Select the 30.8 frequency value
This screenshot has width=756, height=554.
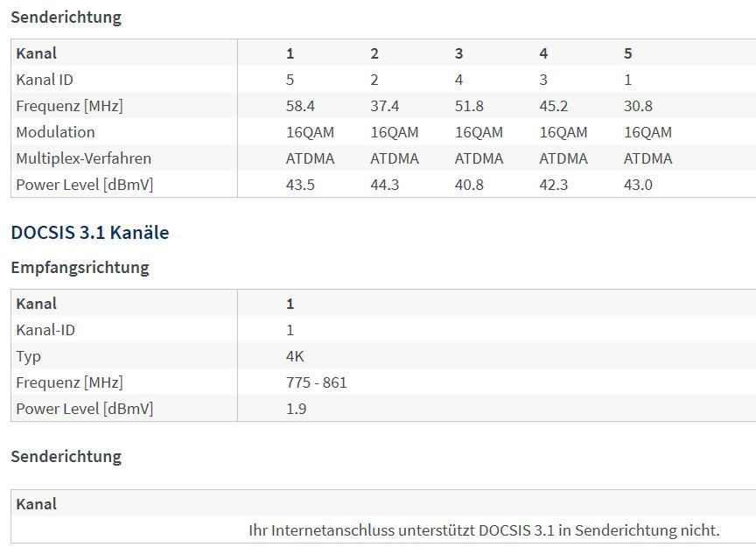(638, 106)
